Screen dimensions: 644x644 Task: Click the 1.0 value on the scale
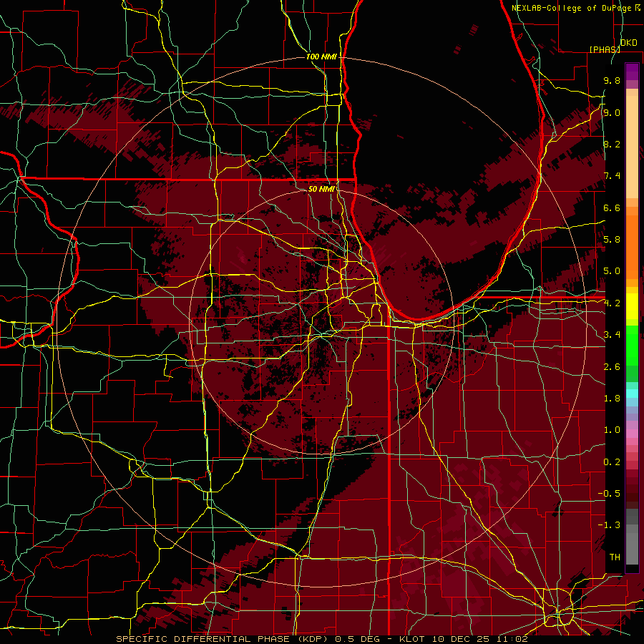click(612, 430)
